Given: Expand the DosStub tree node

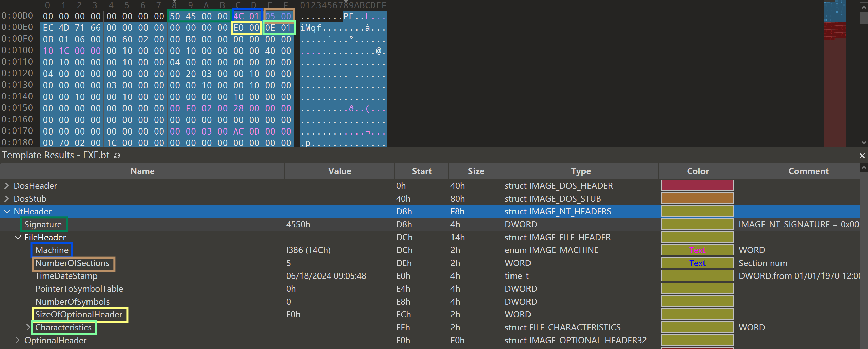Looking at the screenshot, I should pos(6,199).
